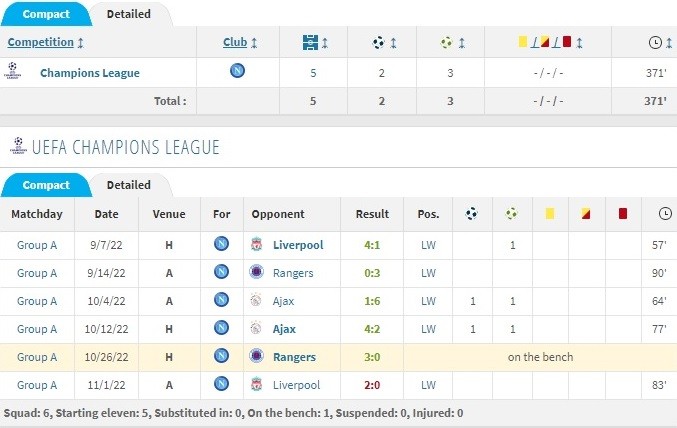Screen dimensions: 677x428
Task: Click the Liverpool crest in the 9/7/22 match row
Action: coord(256,244)
